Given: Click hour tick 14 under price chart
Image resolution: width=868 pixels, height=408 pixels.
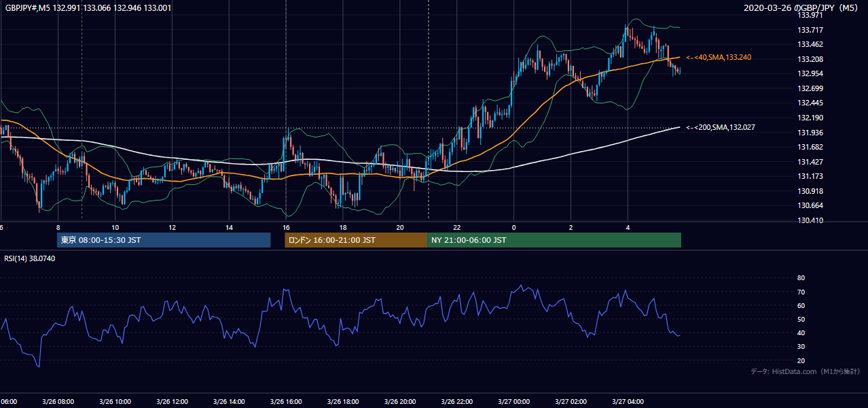Looking at the screenshot, I should tap(230, 228).
